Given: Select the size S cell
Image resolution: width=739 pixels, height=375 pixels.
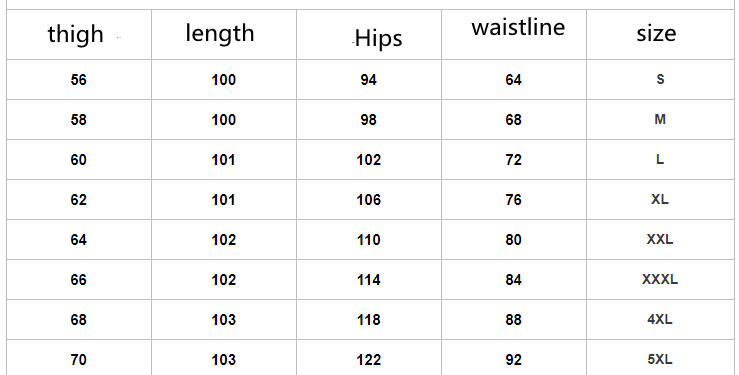Looking at the screenshot, I should (660, 80).
